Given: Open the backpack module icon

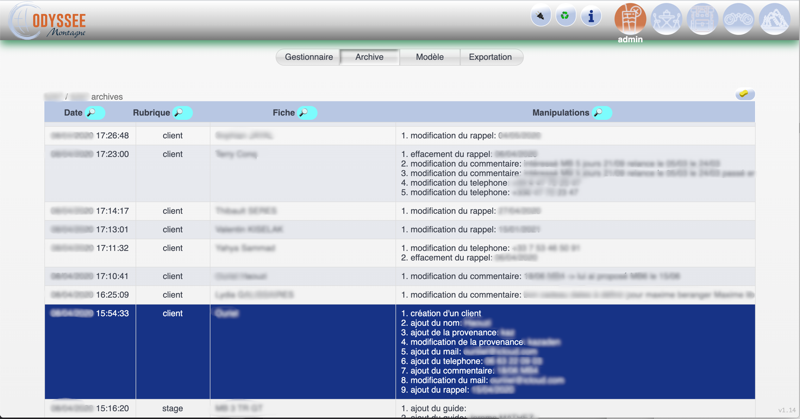Looking at the screenshot, I should [x=703, y=19].
